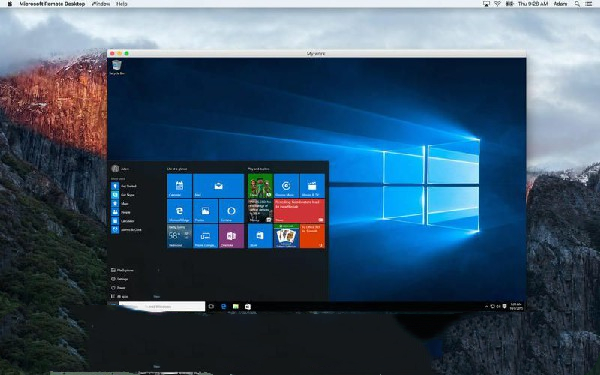Open the Mail tile
The height and width of the screenshot is (375, 600).
pyautogui.click(x=218, y=186)
